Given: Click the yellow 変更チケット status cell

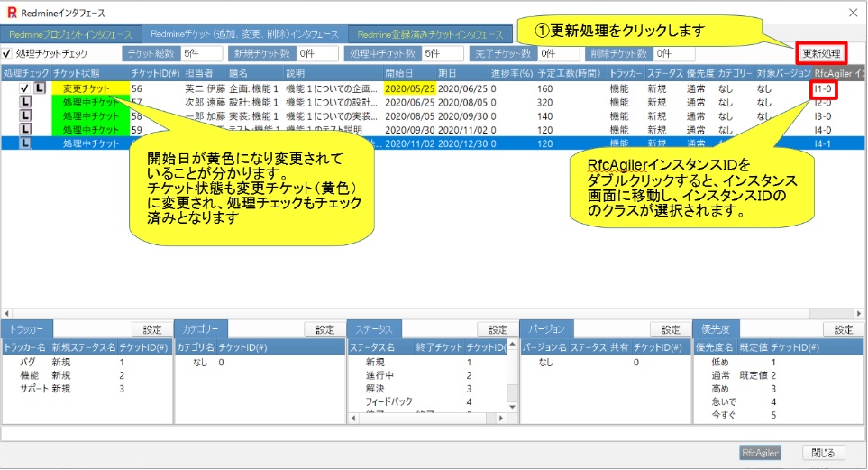Looking at the screenshot, I should [90, 88].
